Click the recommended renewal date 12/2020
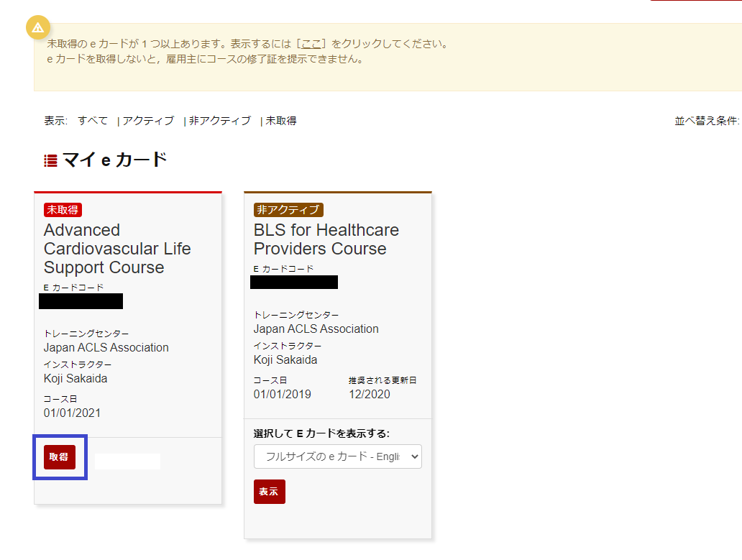This screenshot has height=560, width=742. [370, 394]
